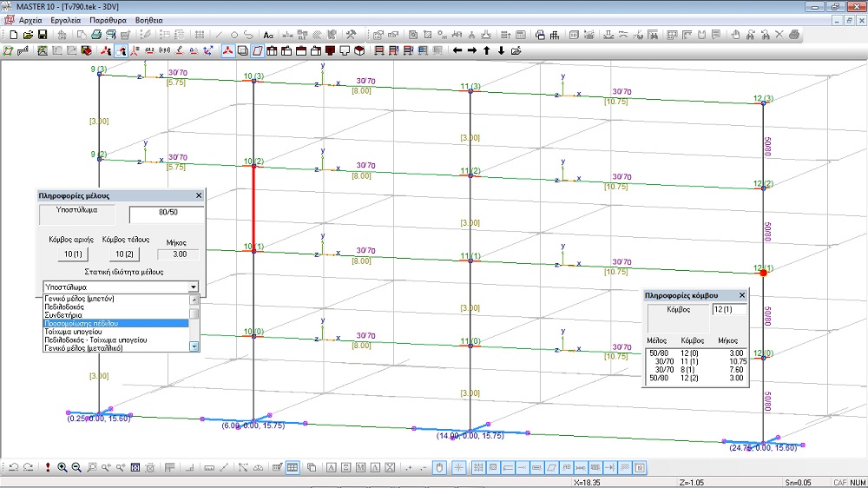This screenshot has width=868, height=488.
Task: Toggle the grid table view button
Action: (293, 468)
